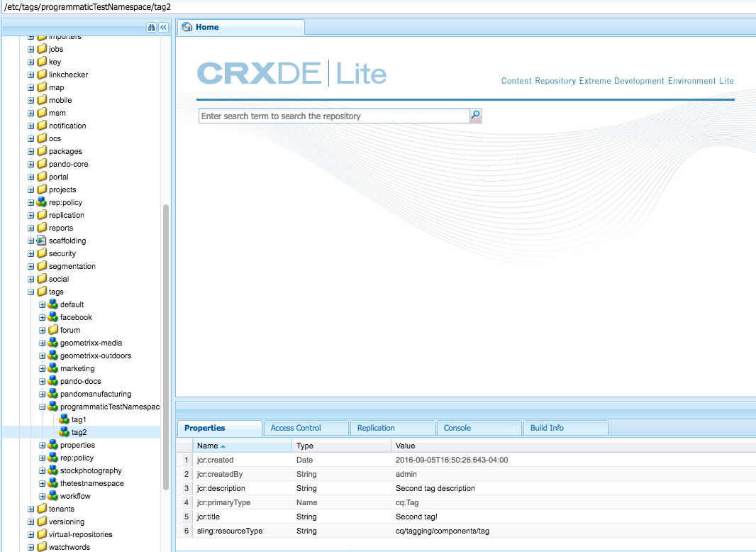The image size is (756, 552).
Task: Collapse the tags folder node
Action: (31, 292)
